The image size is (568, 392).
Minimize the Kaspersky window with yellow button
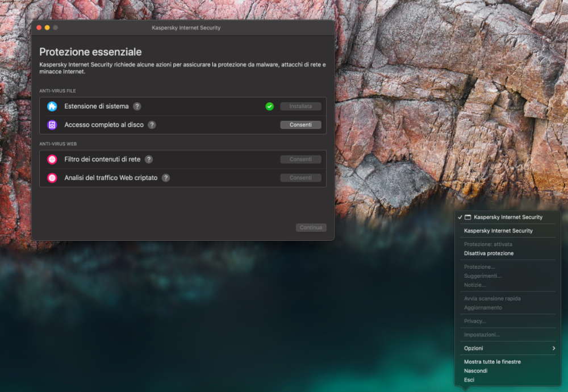47,27
